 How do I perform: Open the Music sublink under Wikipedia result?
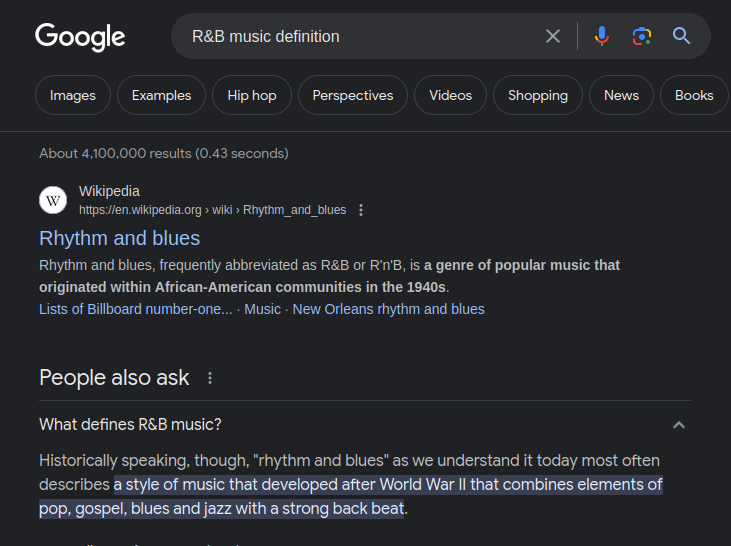(262, 309)
